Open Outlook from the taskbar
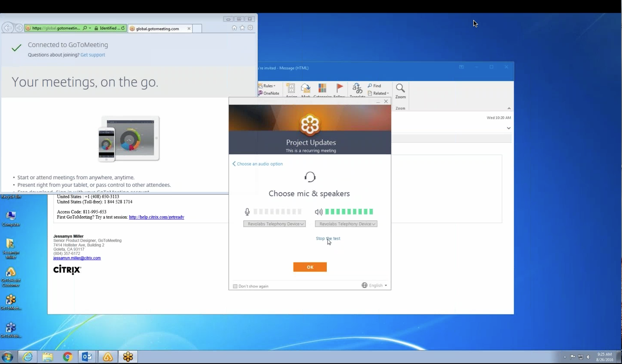 [x=86, y=357]
